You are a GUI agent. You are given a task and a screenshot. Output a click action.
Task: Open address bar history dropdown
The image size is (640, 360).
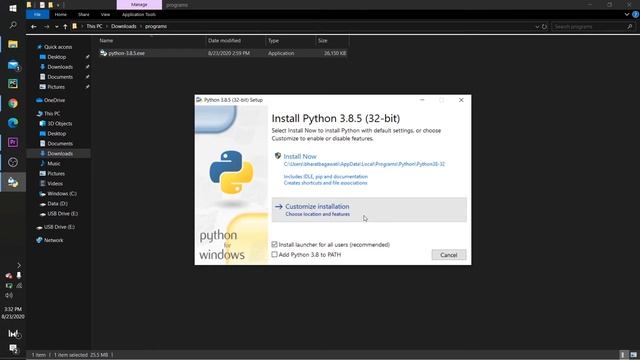tap(537, 27)
